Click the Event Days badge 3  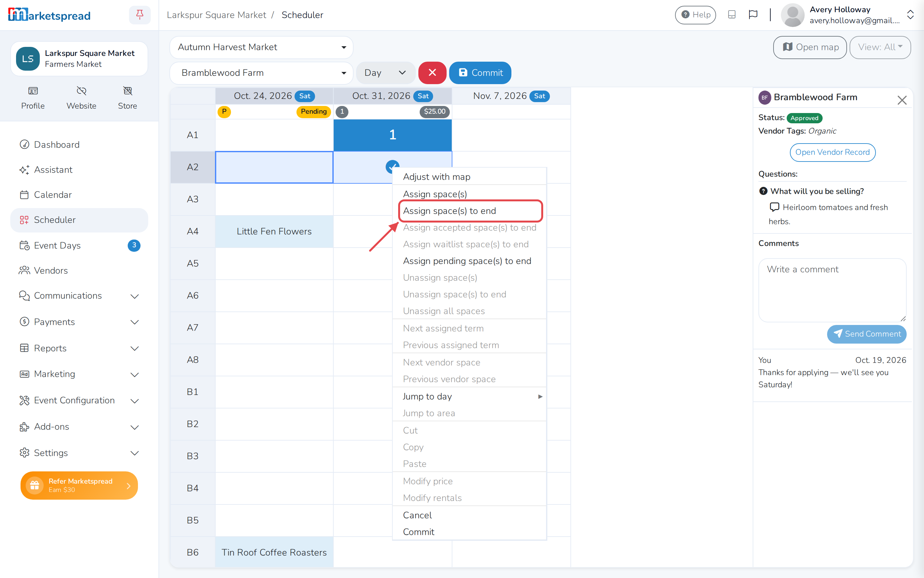[134, 245]
